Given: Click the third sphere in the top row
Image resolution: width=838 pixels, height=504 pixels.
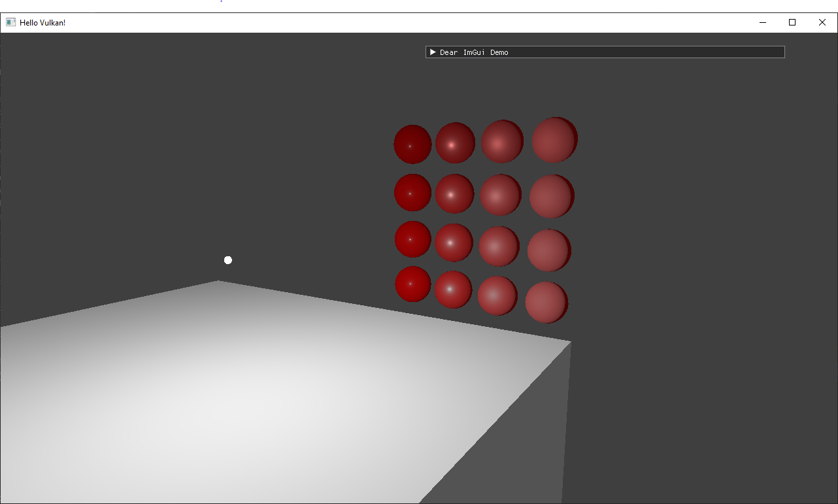Looking at the screenshot, I should 502,141.
